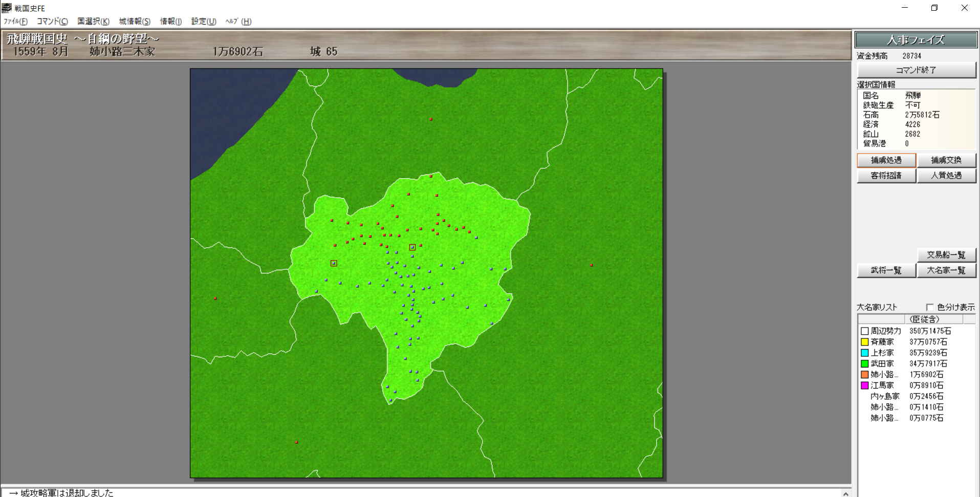Select the isolated red castle far to the east
Image resolution: width=980 pixels, height=497 pixels.
[x=592, y=265]
